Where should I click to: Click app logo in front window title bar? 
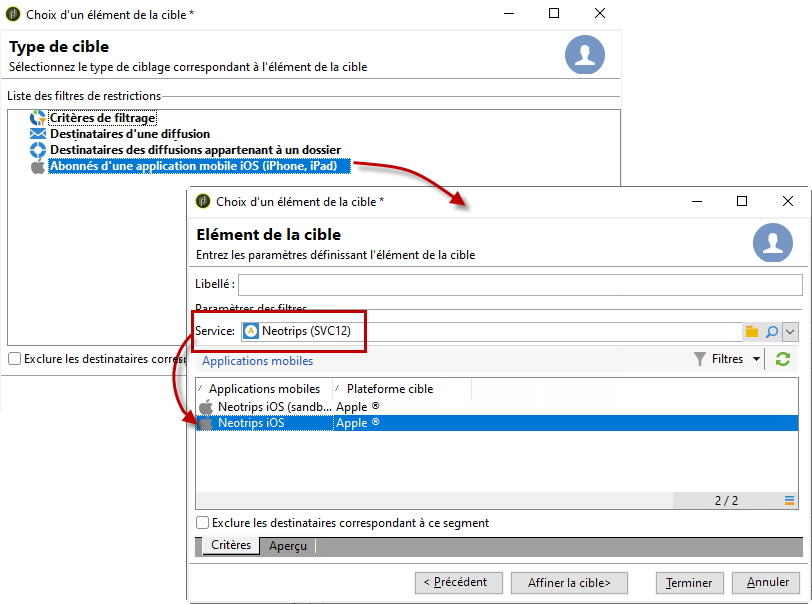click(x=203, y=201)
